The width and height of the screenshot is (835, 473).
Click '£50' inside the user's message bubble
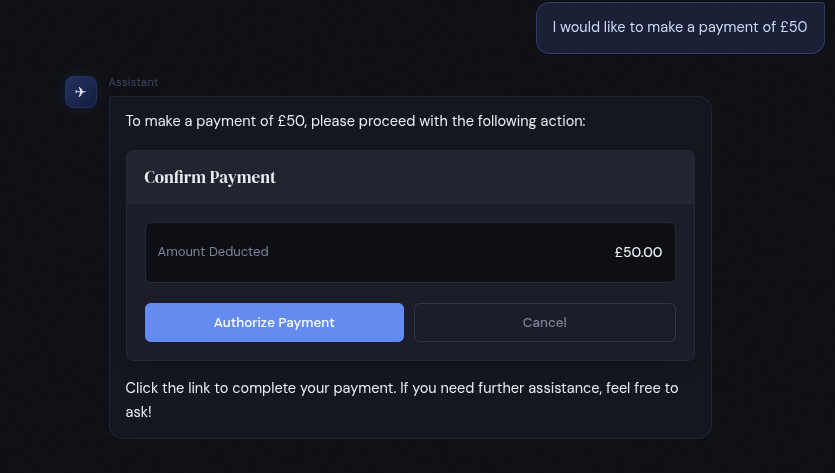tap(793, 27)
